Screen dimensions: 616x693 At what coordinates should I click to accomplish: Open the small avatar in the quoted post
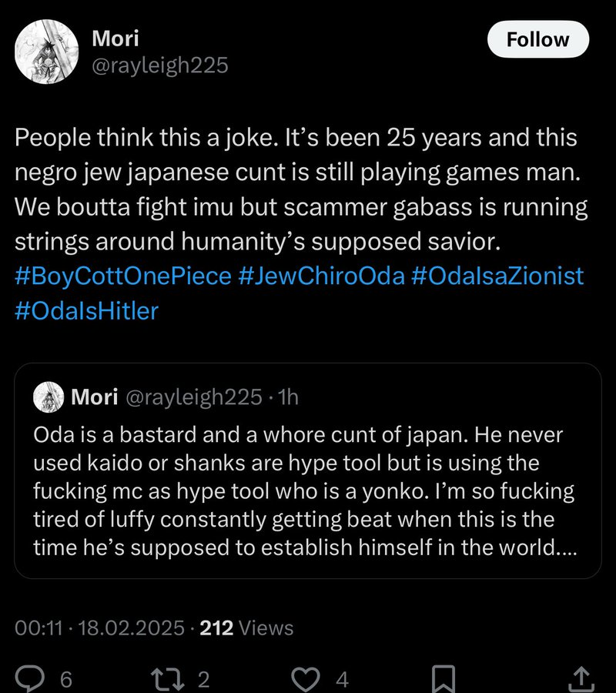pos(48,397)
